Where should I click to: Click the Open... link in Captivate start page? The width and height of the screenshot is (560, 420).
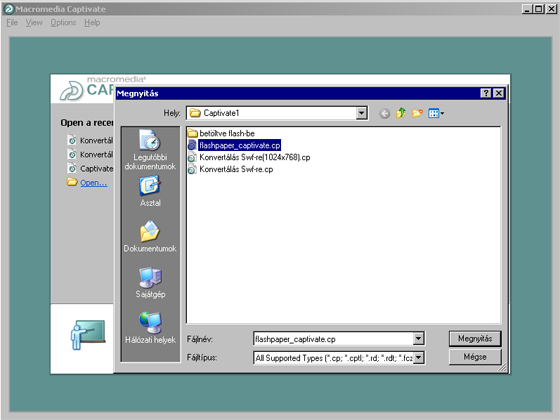(94, 183)
